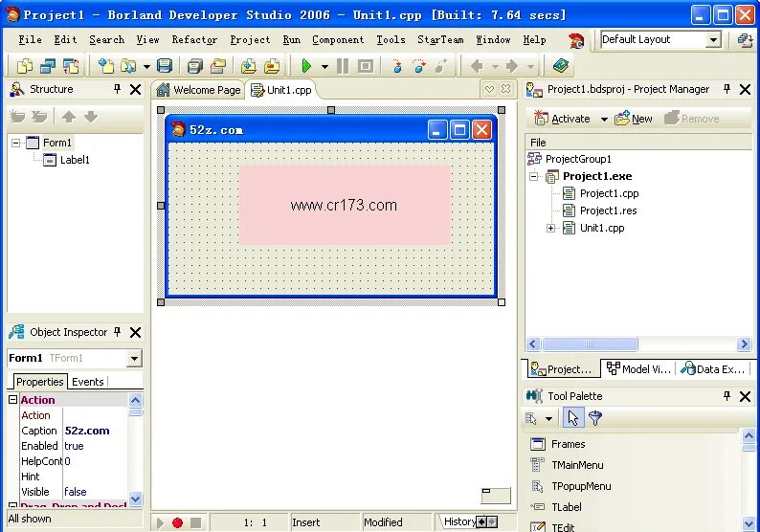This screenshot has height=532, width=760.
Task: Open the Run button dropdown arrow
Action: point(324,66)
